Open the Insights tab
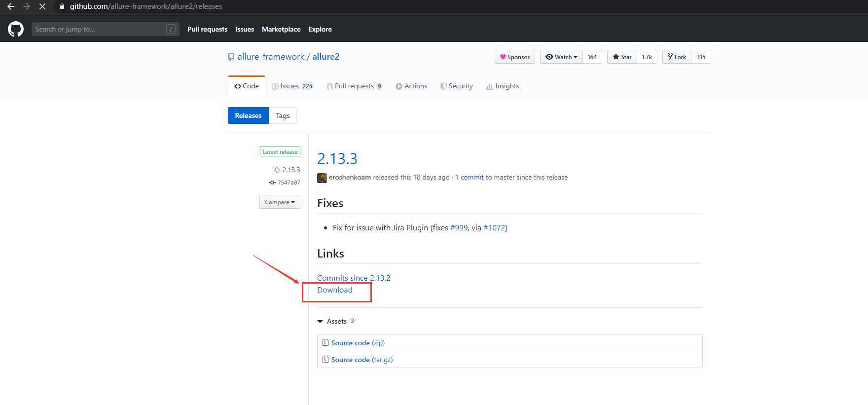 click(x=502, y=86)
